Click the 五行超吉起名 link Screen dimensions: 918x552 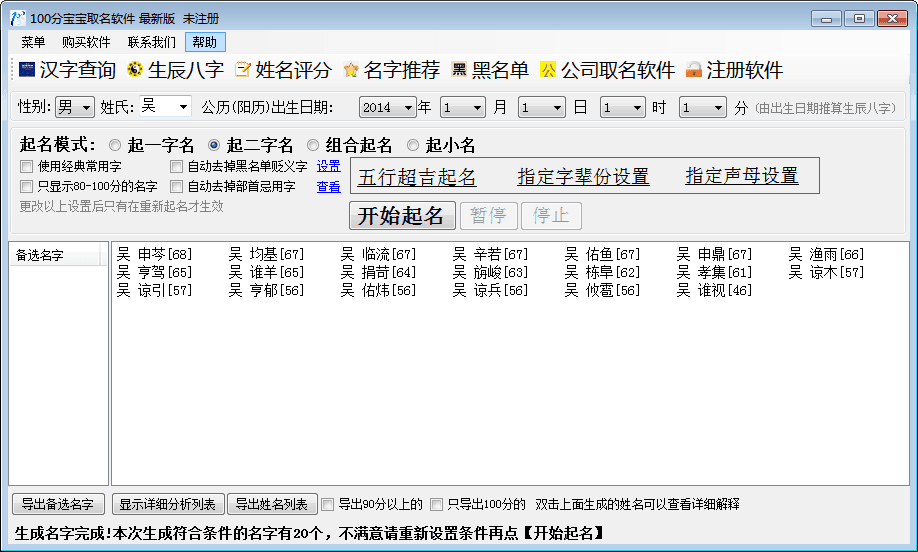click(417, 177)
